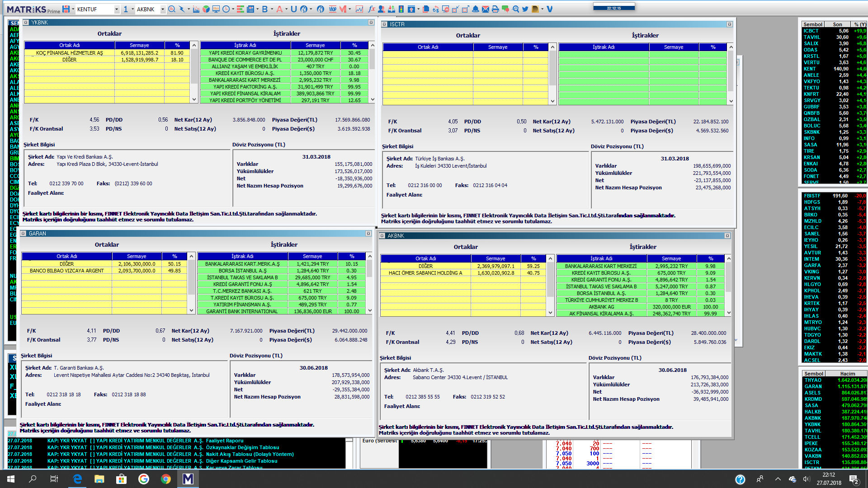Viewport: 868px width, 488px height.
Task: Click the blue B toolbar icon
Action: pyautogui.click(x=264, y=9)
